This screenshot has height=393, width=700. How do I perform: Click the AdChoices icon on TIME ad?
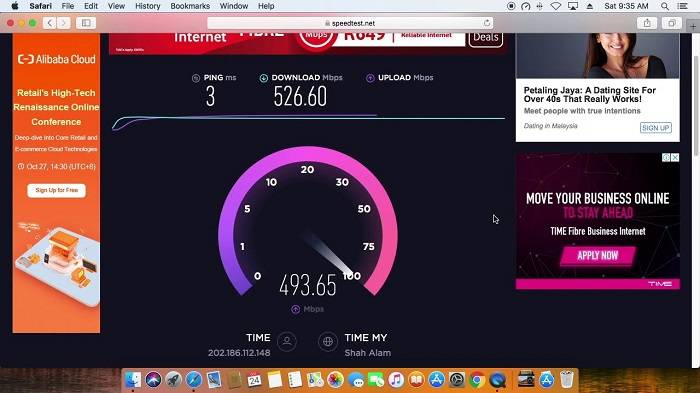(666, 158)
